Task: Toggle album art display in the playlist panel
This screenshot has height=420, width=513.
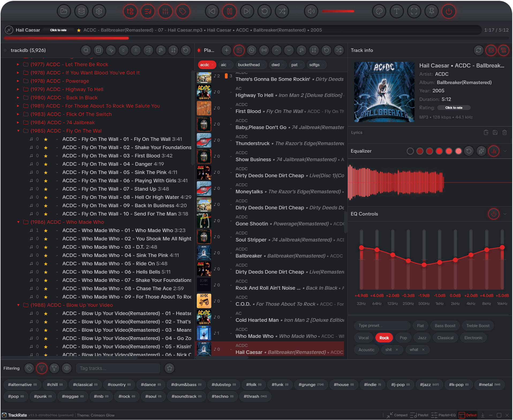Action: [239, 50]
